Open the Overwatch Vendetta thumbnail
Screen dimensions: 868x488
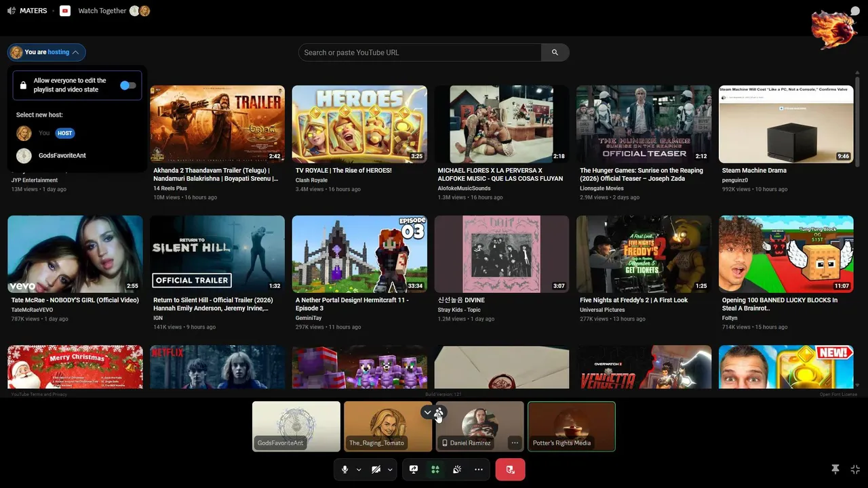[x=644, y=367]
